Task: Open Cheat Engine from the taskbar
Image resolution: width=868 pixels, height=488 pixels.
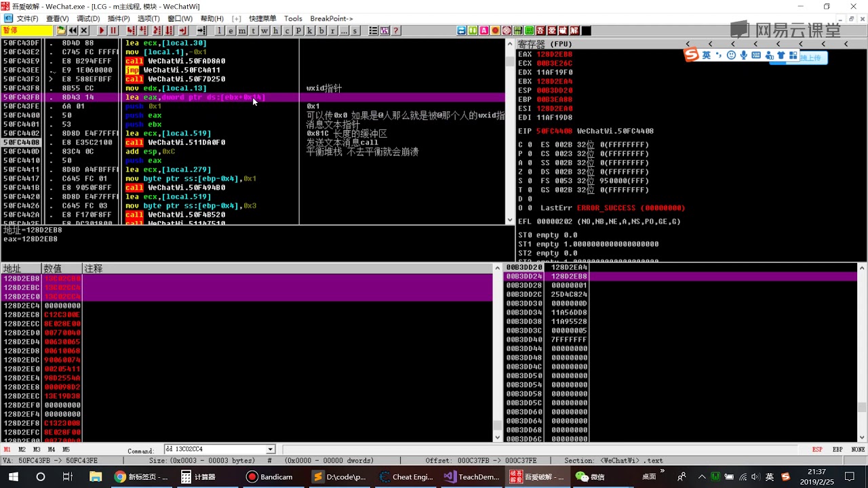Action: click(406, 476)
